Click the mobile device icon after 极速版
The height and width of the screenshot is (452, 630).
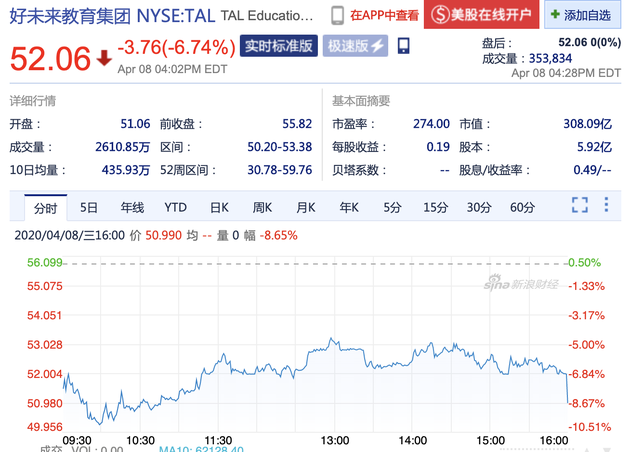(403, 46)
